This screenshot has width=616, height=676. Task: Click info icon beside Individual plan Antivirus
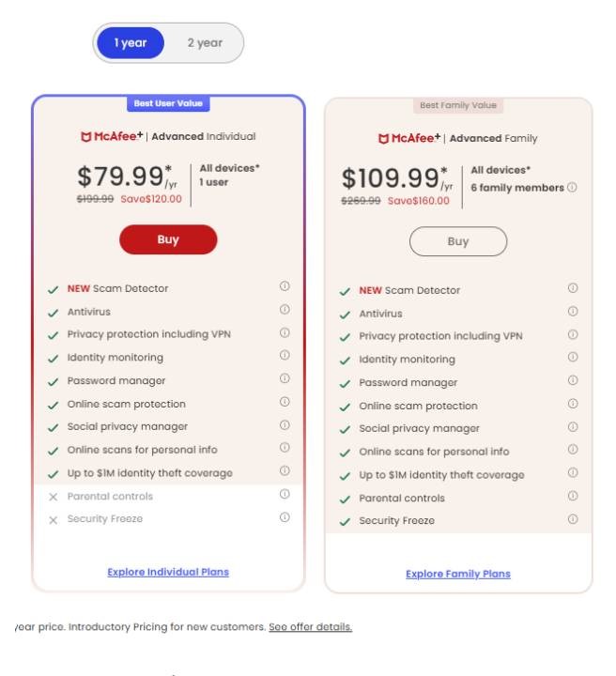coord(285,310)
